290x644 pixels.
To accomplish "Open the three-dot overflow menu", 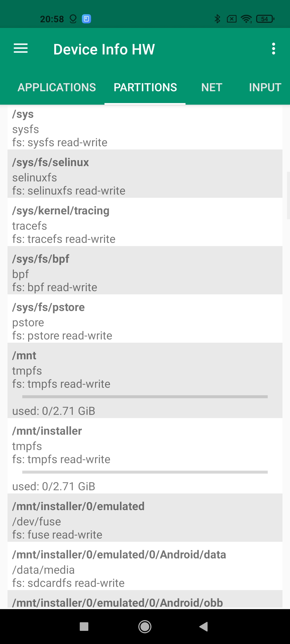I will pos(273,49).
